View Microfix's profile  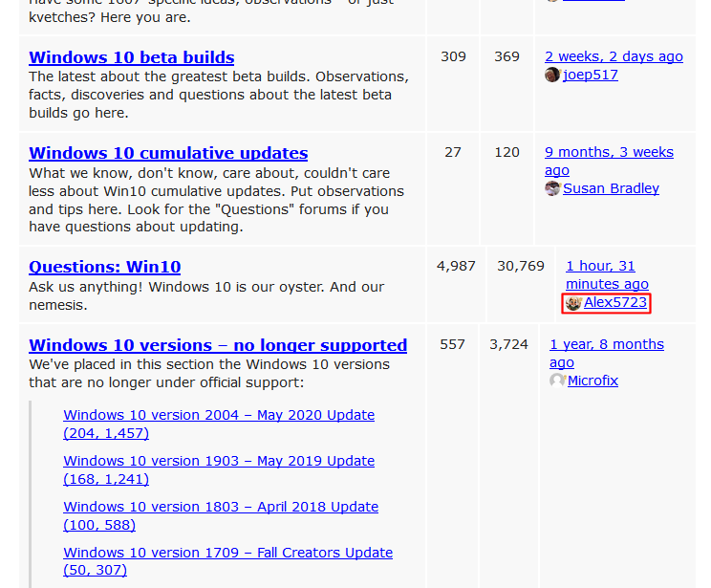(592, 381)
